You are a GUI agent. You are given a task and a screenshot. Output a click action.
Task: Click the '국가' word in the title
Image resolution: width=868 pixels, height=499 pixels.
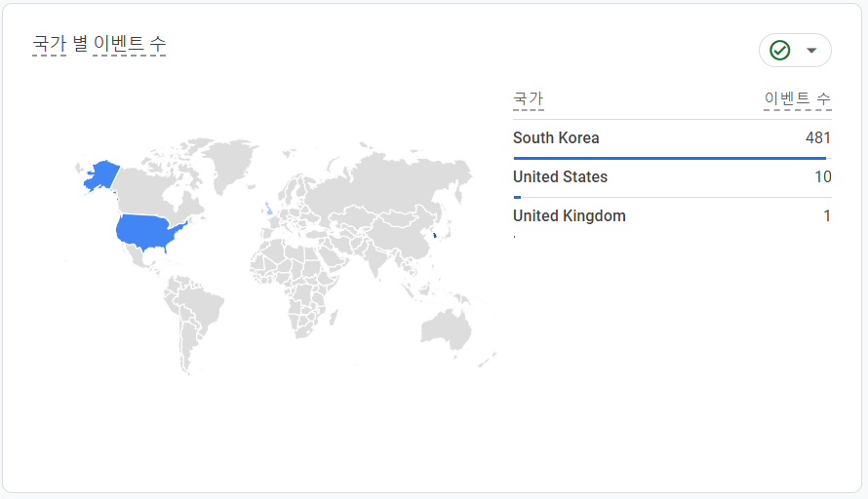50,44
